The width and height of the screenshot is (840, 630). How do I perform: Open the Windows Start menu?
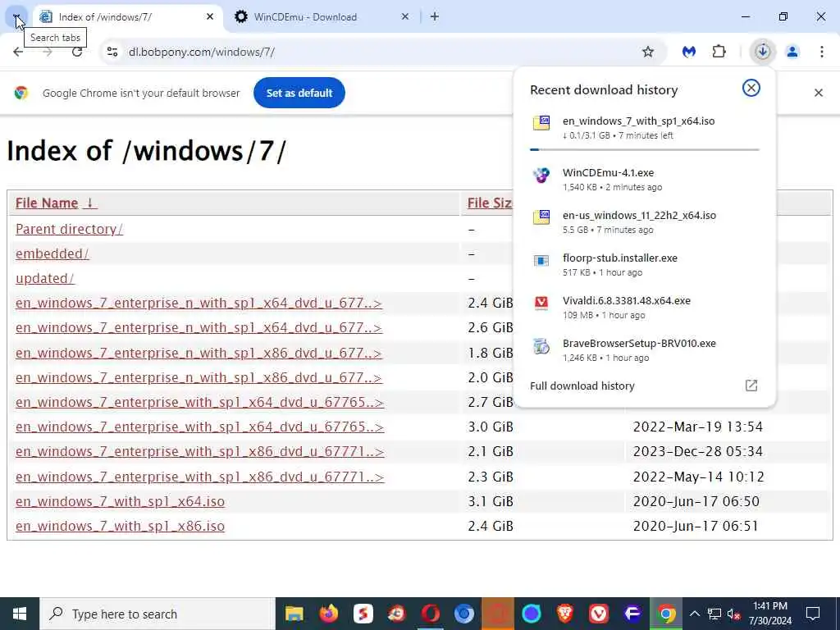tap(20, 614)
